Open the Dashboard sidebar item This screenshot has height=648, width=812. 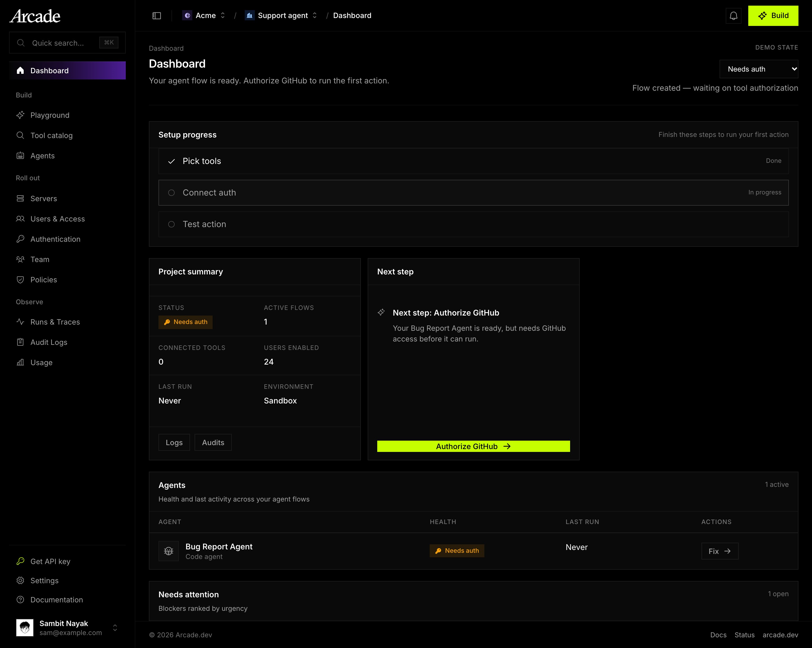[67, 70]
